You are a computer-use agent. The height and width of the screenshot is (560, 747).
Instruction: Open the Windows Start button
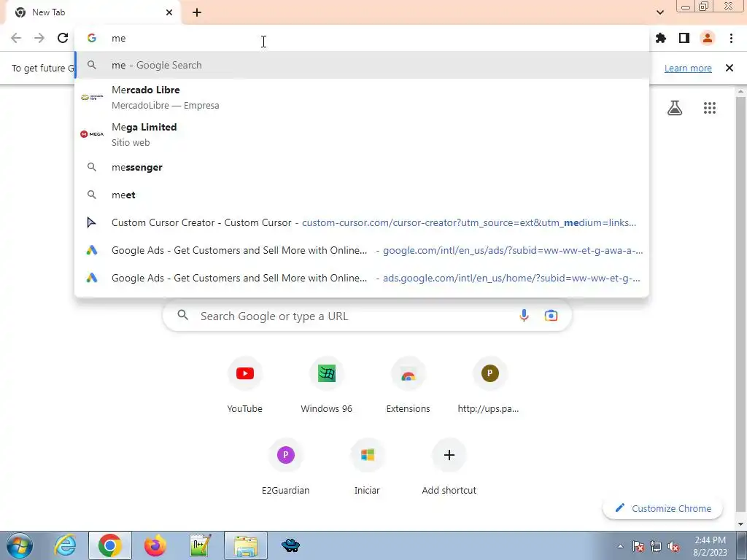(x=19, y=545)
